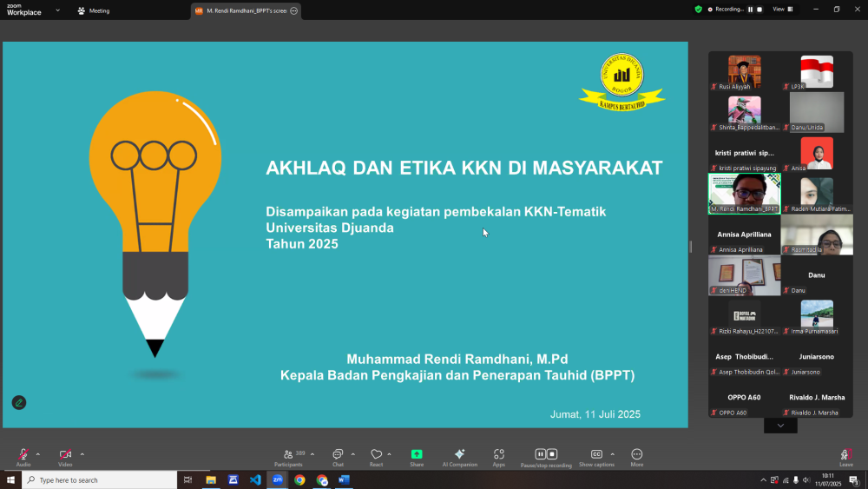Image resolution: width=868 pixels, height=489 pixels.
Task: Select LP3K participant tile
Action: click(x=817, y=71)
